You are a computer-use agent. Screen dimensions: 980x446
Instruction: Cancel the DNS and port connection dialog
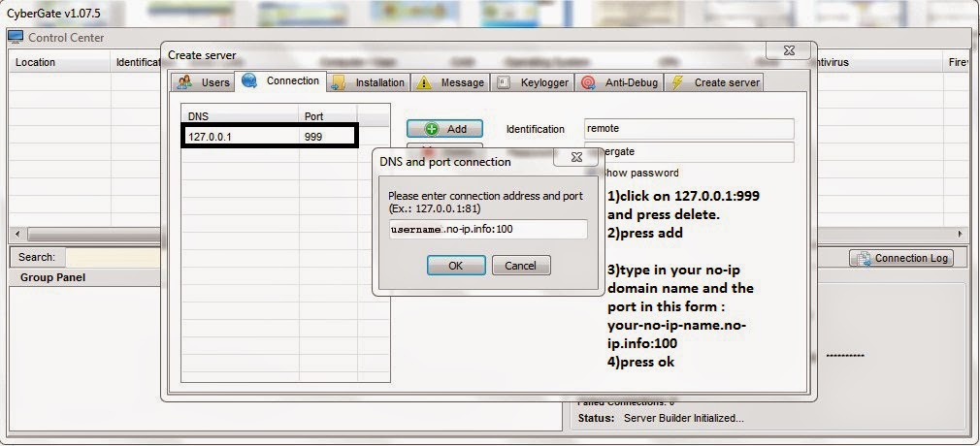521,266
